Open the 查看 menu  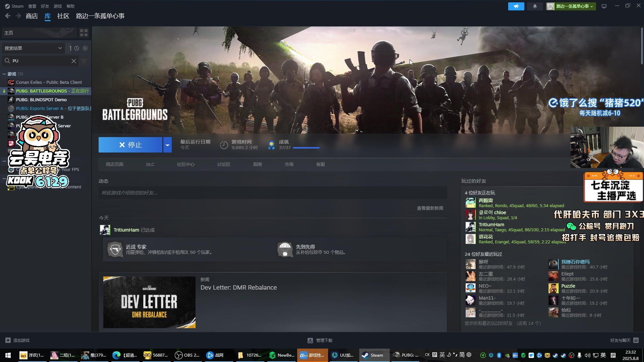coord(32,6)
